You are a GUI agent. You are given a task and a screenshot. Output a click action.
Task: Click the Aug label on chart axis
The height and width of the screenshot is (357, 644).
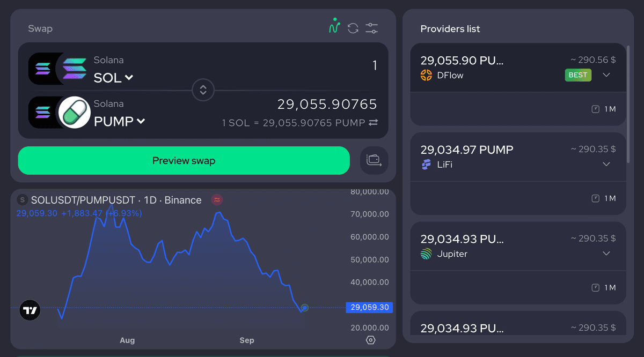coord(127,340)
